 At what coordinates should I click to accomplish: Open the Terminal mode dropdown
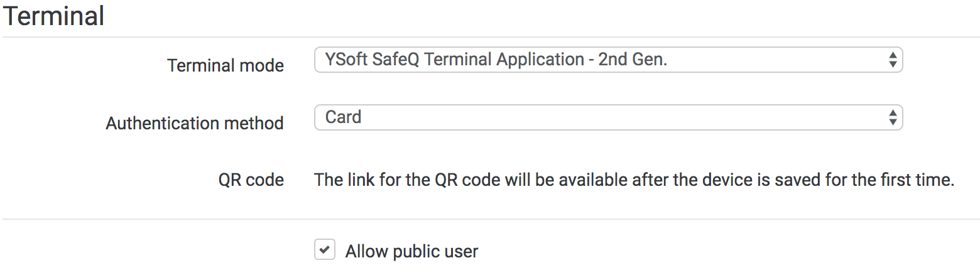click(x=607, y=60)
